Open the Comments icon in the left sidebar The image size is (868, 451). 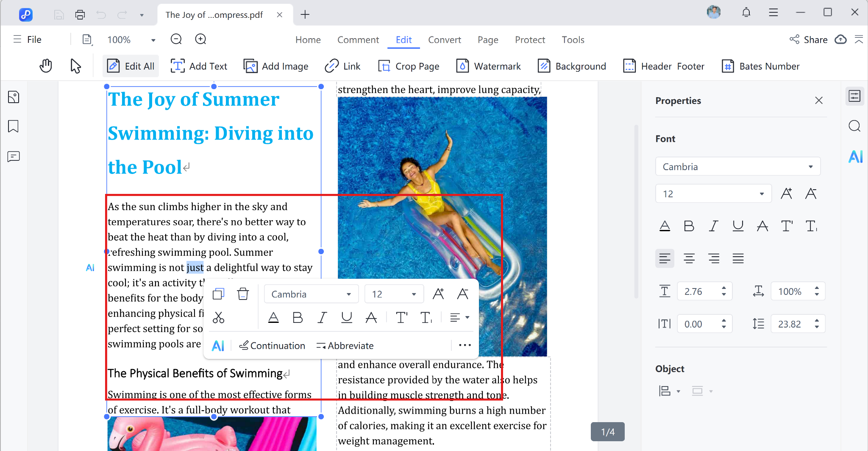tap(13, 157)
